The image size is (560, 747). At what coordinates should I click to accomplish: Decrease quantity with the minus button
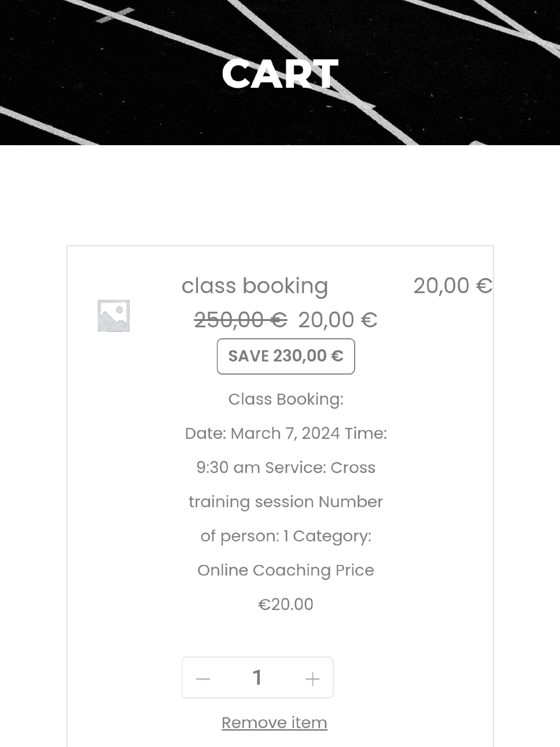[x=203, y=678]
